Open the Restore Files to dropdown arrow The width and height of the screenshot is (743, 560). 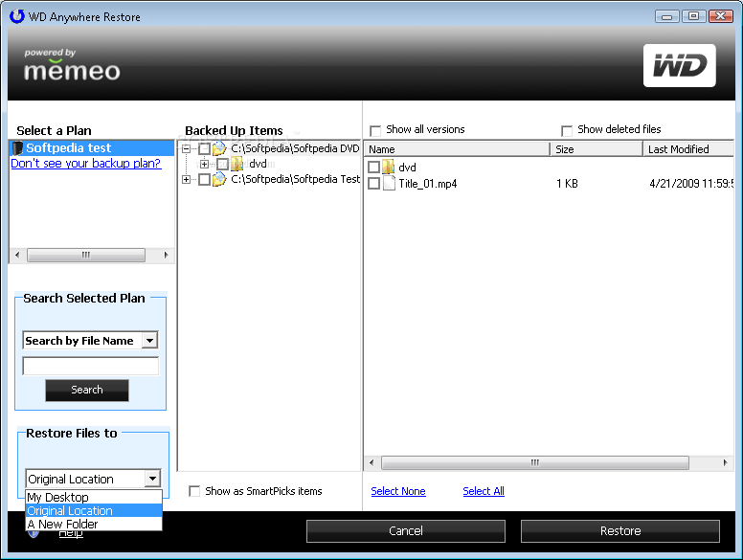click(x=152, y=479)
